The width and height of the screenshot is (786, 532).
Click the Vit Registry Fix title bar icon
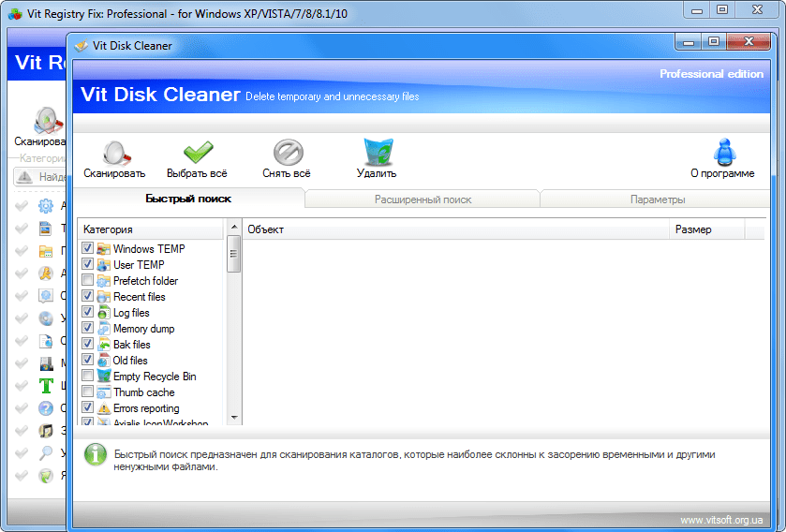(x=15, y=13)
